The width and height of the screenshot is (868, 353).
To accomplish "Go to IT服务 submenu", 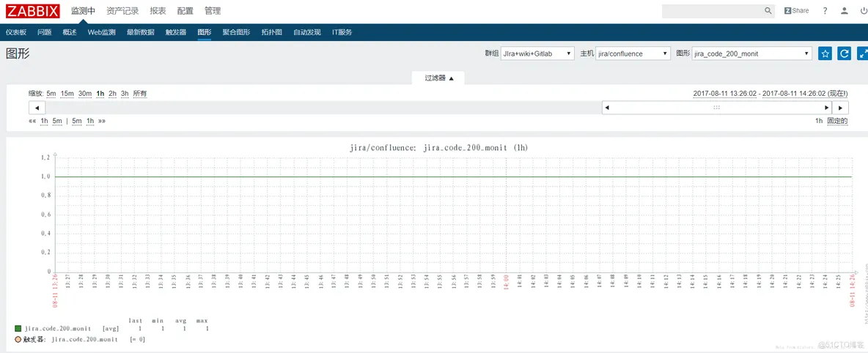I will (342, 32).
